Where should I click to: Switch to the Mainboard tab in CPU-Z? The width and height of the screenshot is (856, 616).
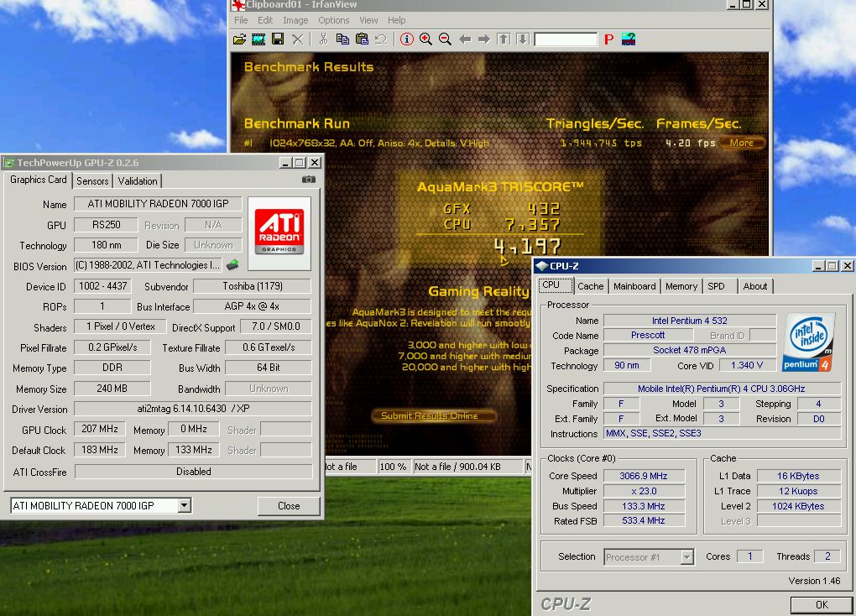click(634, 286)
